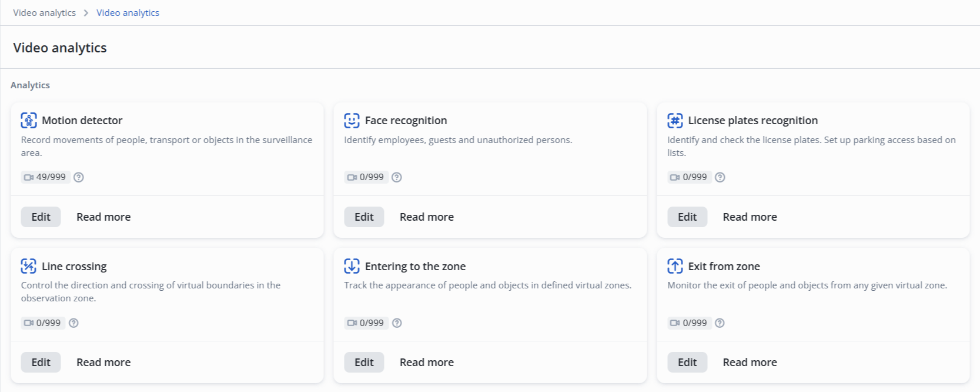Edit the Motion detector analytics

(41, 217)
